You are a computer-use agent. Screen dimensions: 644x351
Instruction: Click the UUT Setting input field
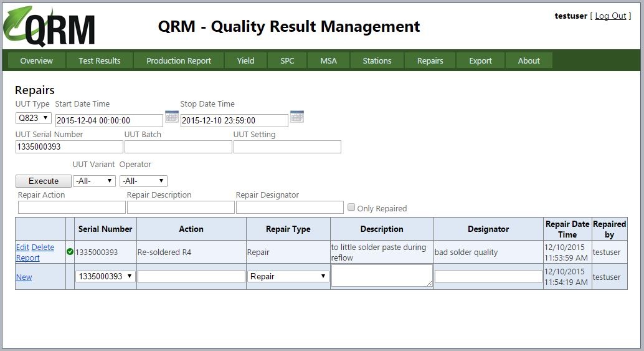point(287,147)
